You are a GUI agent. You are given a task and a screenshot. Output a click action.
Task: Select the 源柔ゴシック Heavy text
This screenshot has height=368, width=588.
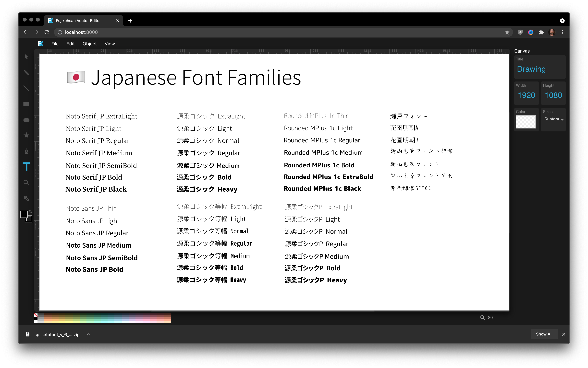tap(207, 189)
